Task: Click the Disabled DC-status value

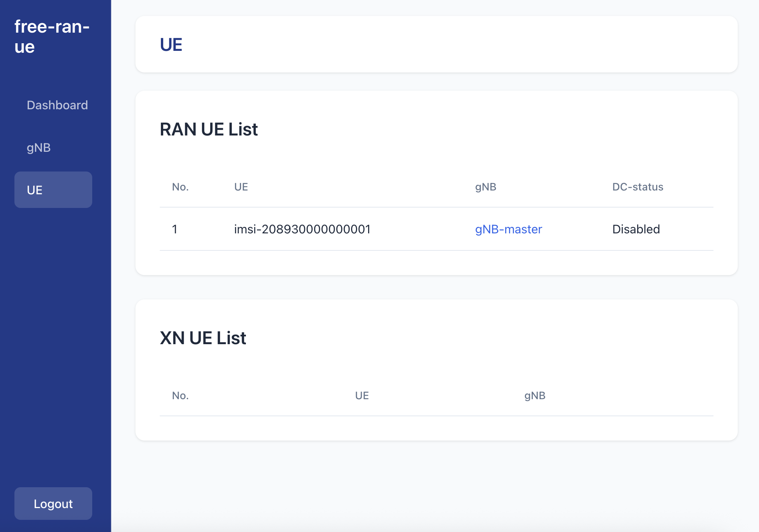Action: [636, 229]
